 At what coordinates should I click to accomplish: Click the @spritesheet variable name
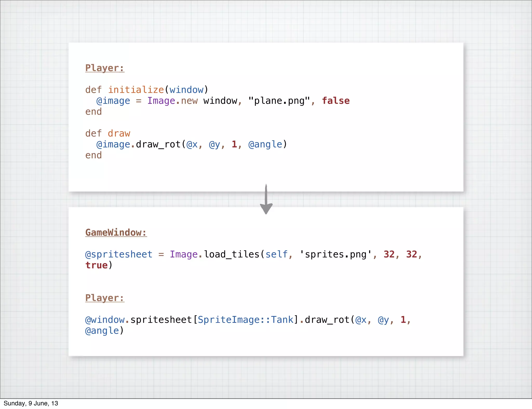click(x=119, y=254)
